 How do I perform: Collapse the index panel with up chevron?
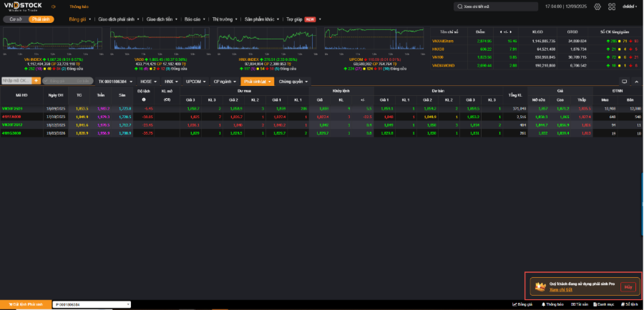pyautogui.click(x=636, y=82)
